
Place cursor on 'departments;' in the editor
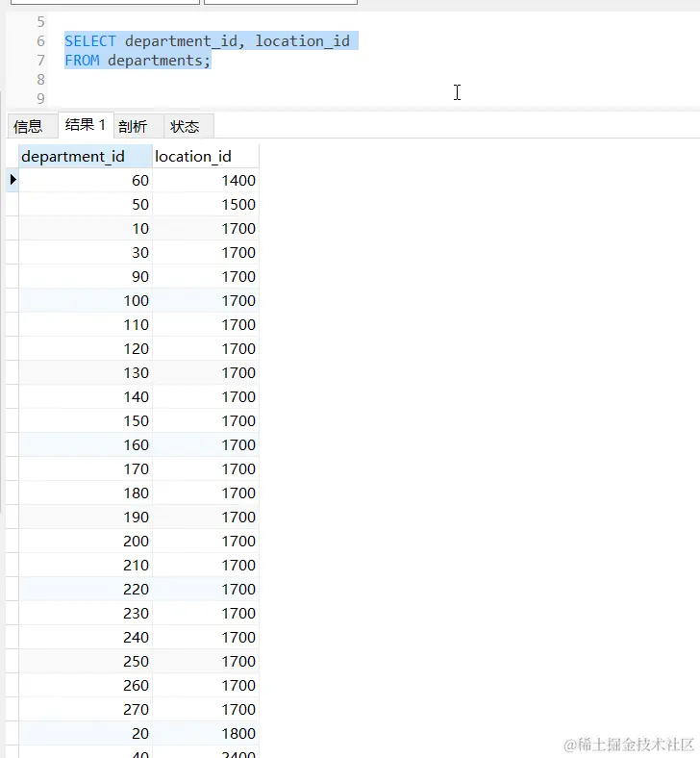pos(159,61)
